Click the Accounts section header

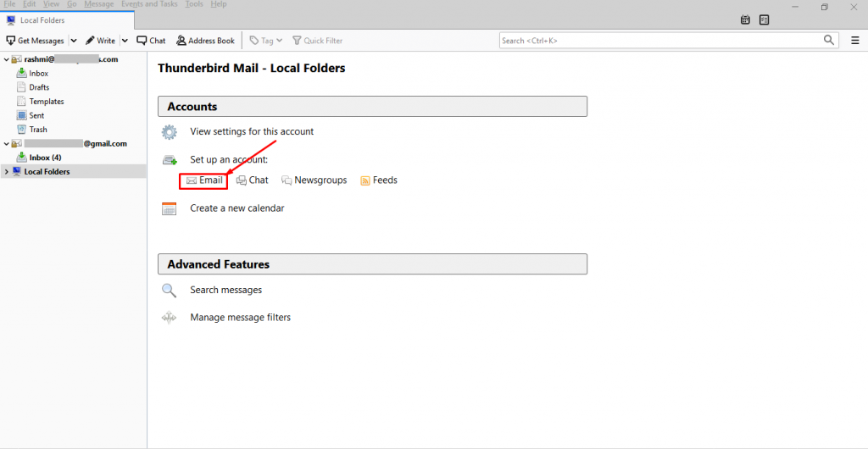(373, 106)
